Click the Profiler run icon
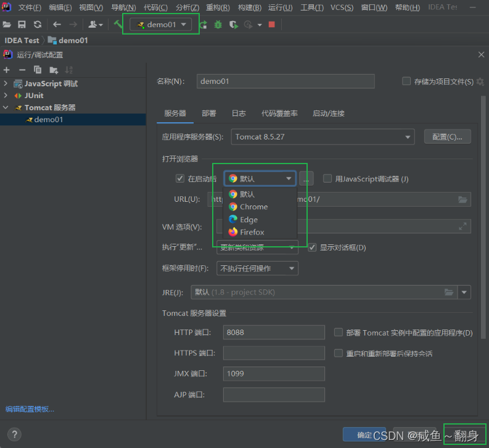Viewport: 489px width, 448px height. tap(249, 24)
